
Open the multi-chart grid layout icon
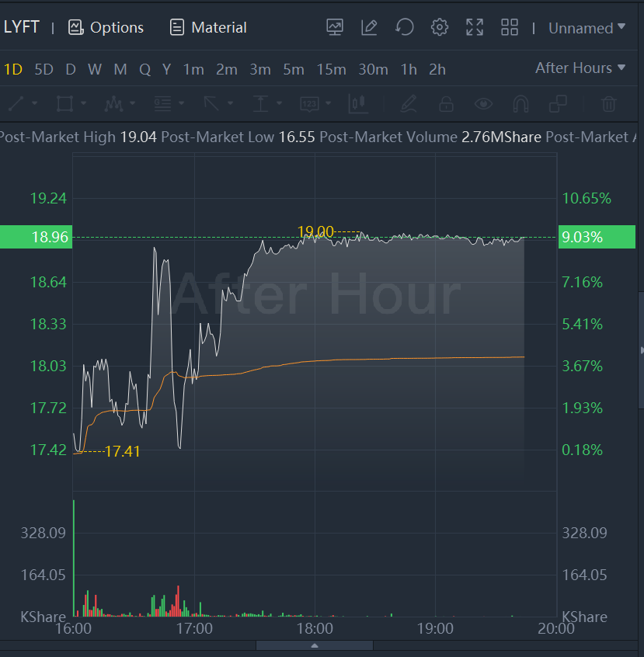[510, 28]
